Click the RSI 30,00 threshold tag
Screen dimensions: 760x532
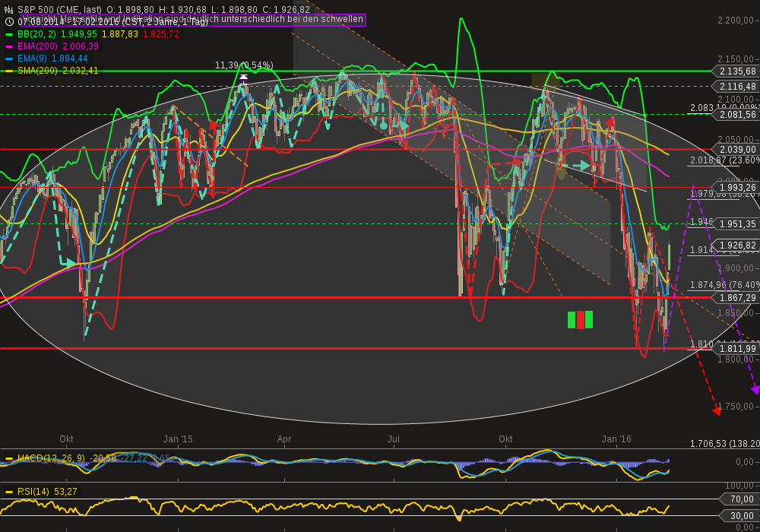740,516
